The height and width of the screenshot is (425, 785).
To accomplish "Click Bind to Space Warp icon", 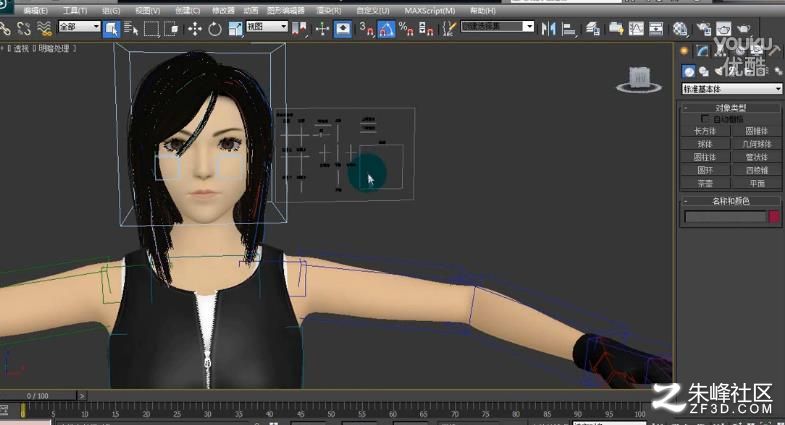I will point(44,29).
